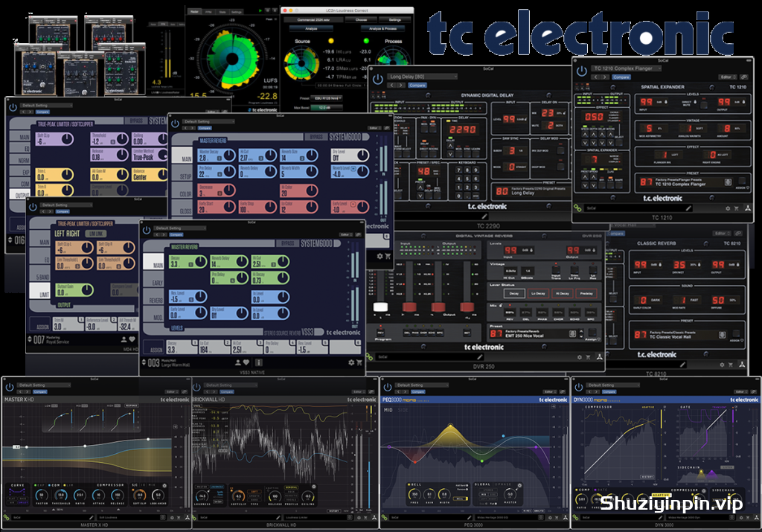Toggle power on Brickwall HD plugin
The image size is (762, 532).
[196, 387]
